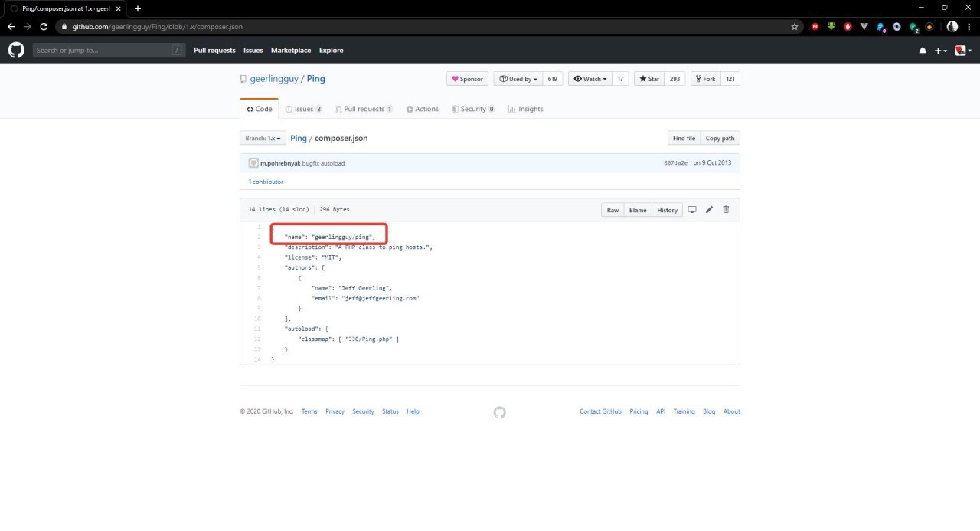The width and height of the screenshot is (980, 531).
Task: Click the red stop-hand adblock extension
Action: 848,26
